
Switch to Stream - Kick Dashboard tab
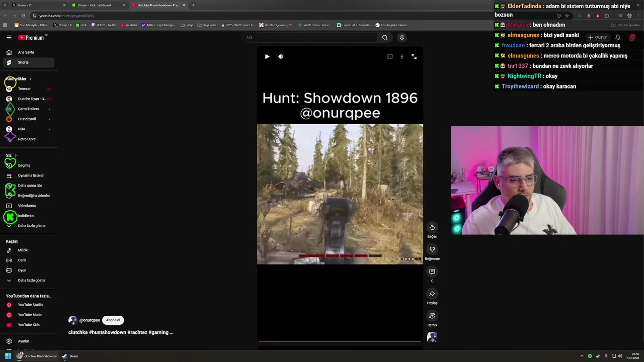point(99,5)
